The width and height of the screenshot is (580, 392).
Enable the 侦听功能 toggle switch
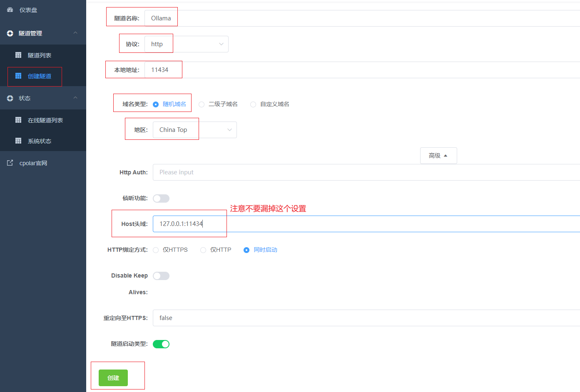pos(161,198)
